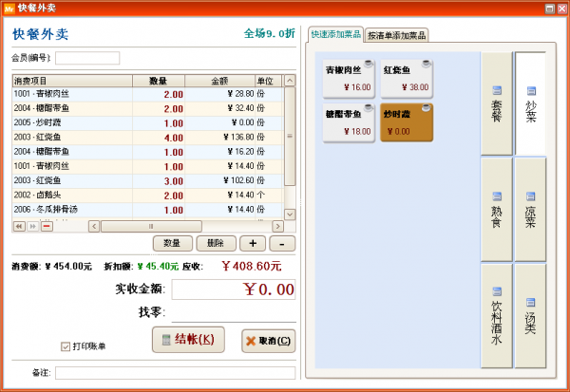Click the icon on the 饮料酒水 category
This screenshot has height=392, width=570.
click(497, 291)
